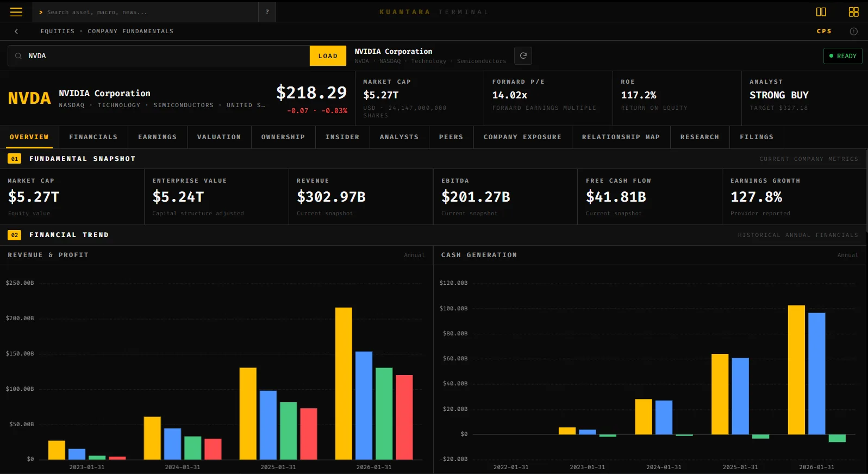Go to the Insider tab
The height and width of the screenshot is (474, 868).
click(342, 137)
